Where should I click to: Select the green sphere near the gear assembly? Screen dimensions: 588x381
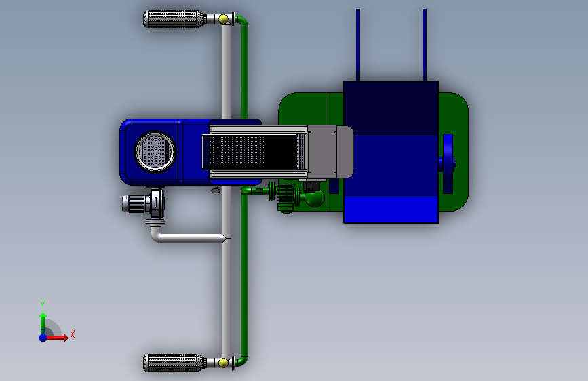pyautogui.click(x=314, y=199)
